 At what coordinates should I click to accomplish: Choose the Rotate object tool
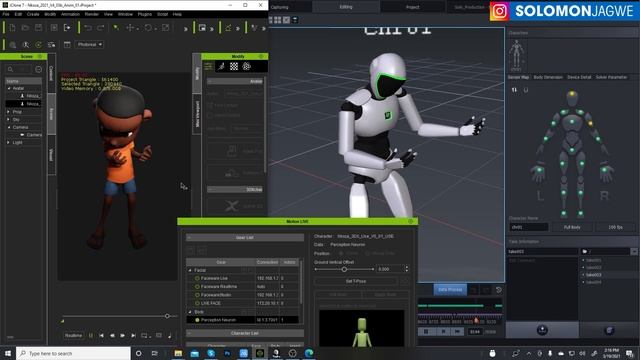click(148, 28)
